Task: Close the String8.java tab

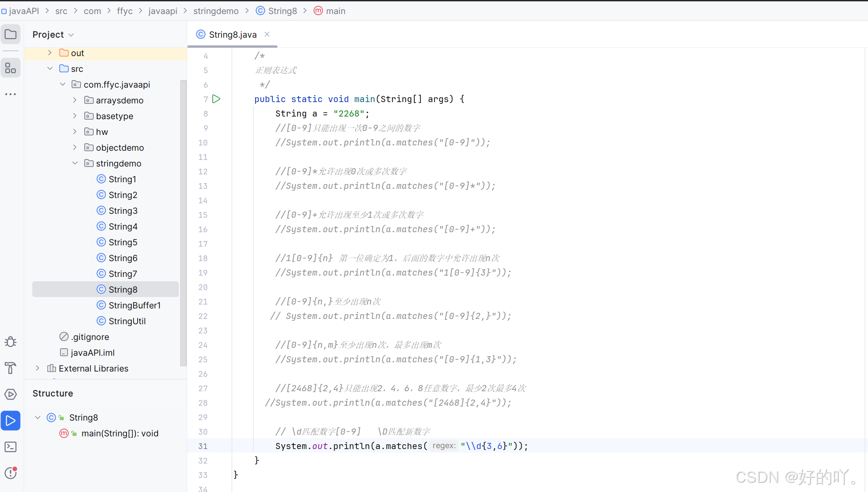Action: coord(267,34)
